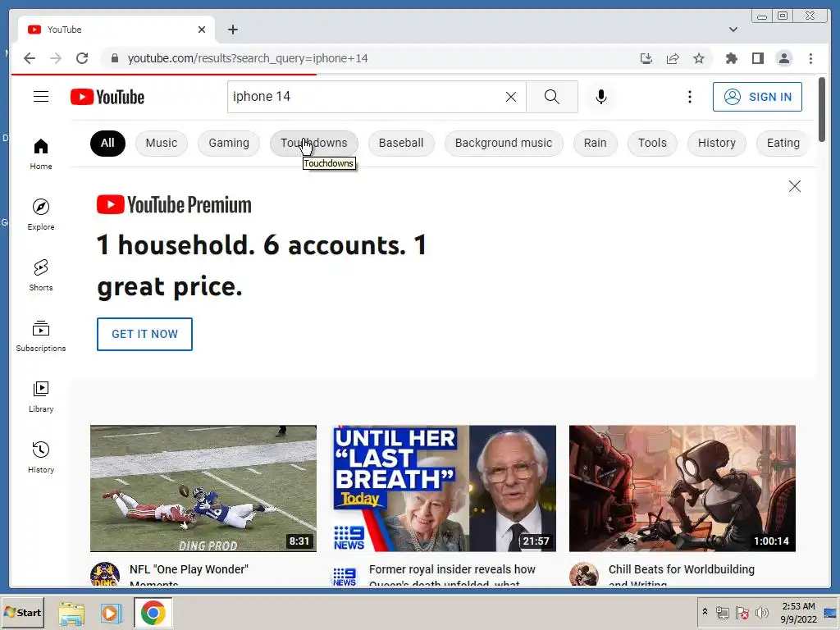Open Library in the sidebar
This screenshot has width=840, height=630.
click(41, 397)
